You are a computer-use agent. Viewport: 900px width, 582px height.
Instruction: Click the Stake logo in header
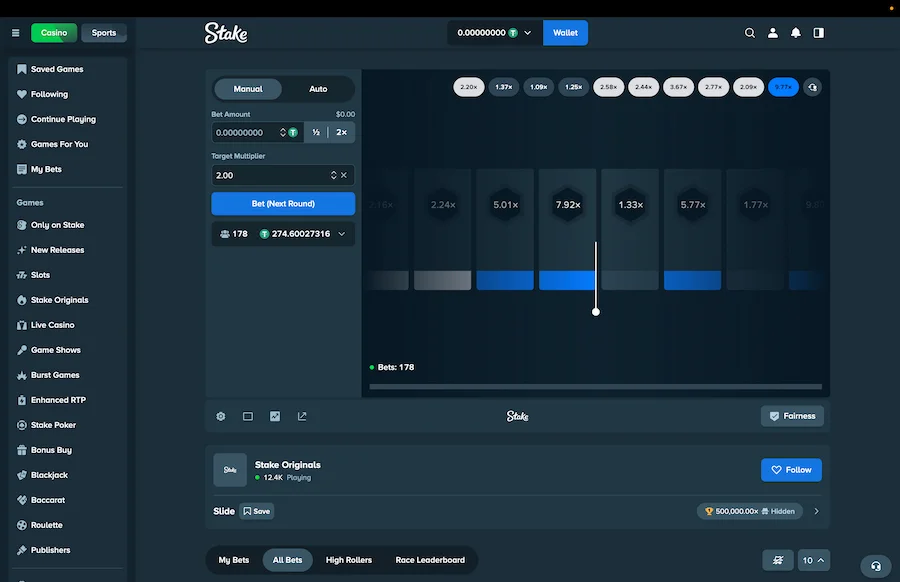226,33
